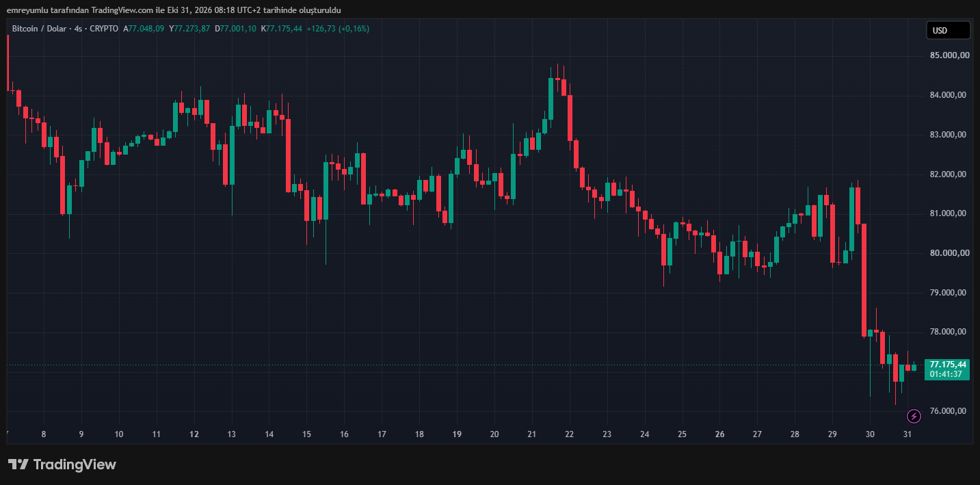Click the 81.000,00 price axis label
Image resolution: width=980 pixels, height=485 pixels.
click(948, 213)
